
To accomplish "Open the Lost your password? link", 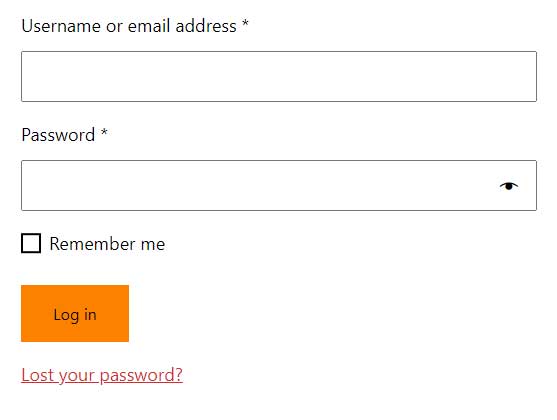I will tap(102, 375).
